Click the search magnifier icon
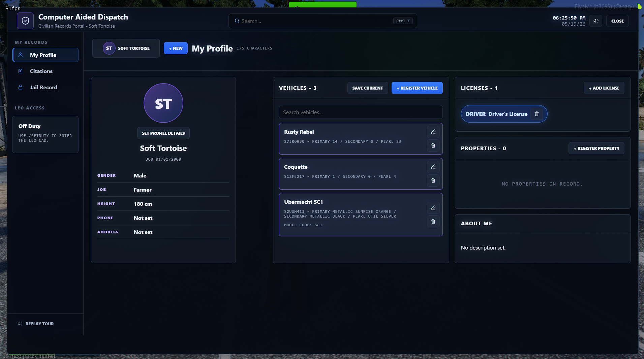This screenshot has height=359, width=644. [237, 21]
